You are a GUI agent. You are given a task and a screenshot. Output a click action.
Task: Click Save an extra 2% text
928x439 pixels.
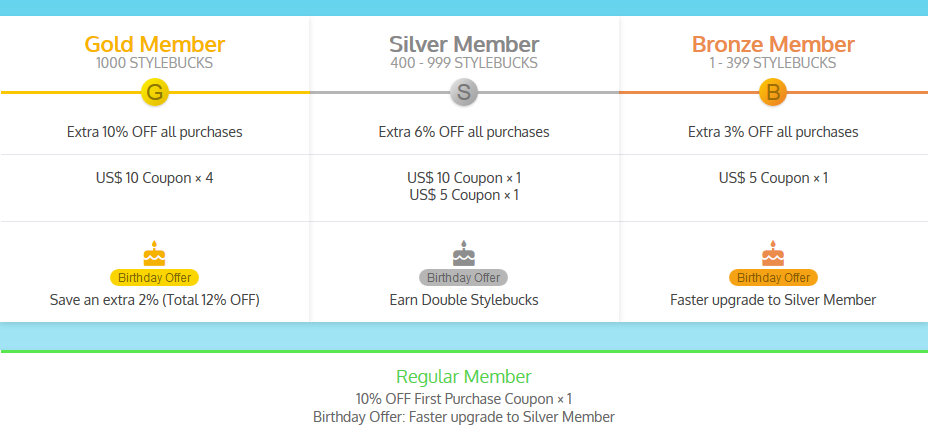tap(154, 299)
